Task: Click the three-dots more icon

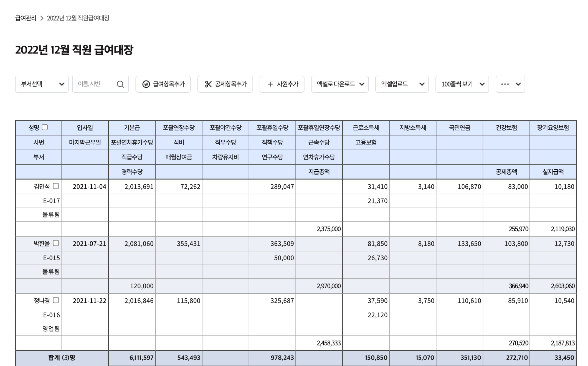Action: tap(505, 84)
